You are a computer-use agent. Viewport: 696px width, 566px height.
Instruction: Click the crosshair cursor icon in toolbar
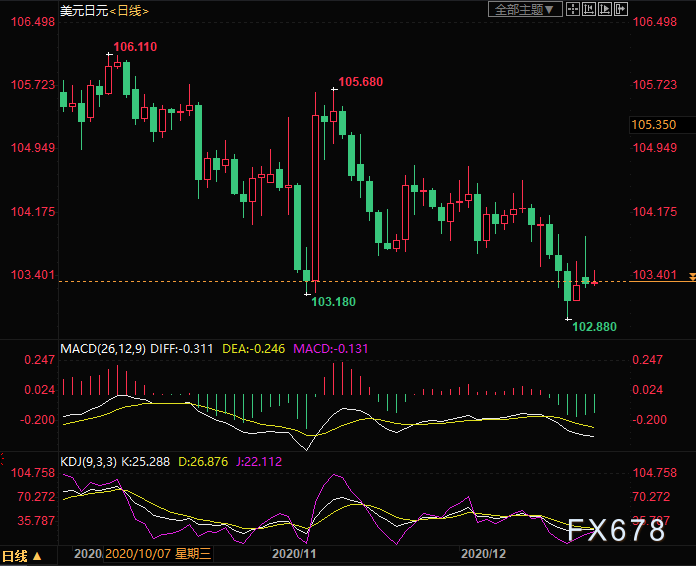pos(572,10)
